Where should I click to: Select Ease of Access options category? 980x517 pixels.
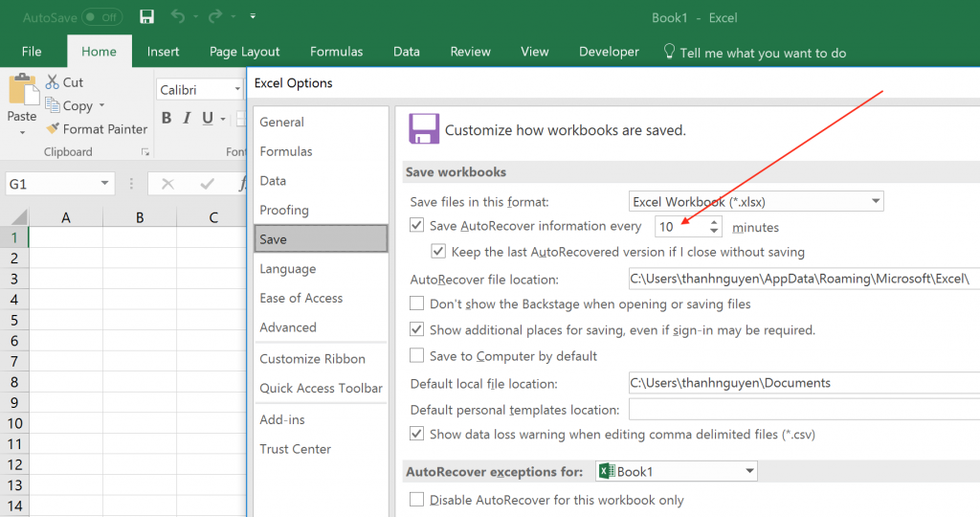tap(321, 298)
